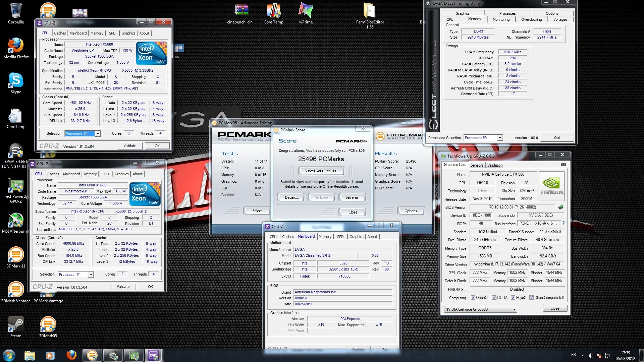Open Windows Explorer from the taskbar
The image size is (644, 362).
point(30,355)
